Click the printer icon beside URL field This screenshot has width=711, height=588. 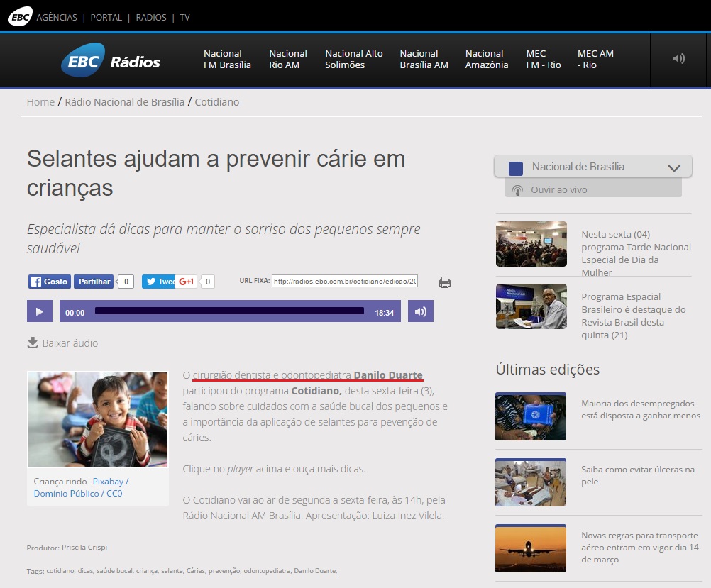(445, 282)
